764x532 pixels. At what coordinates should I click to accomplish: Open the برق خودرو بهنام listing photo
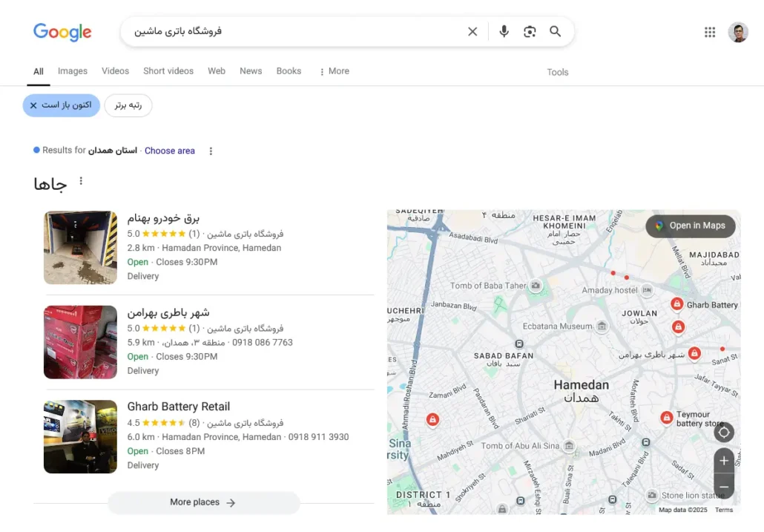(80, 248)
